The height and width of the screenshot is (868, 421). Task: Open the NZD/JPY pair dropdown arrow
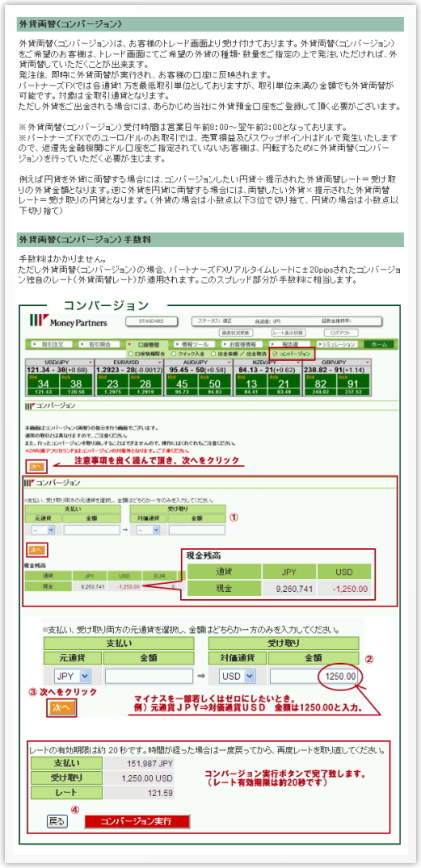pyautogui.click(x=298, y=362)
